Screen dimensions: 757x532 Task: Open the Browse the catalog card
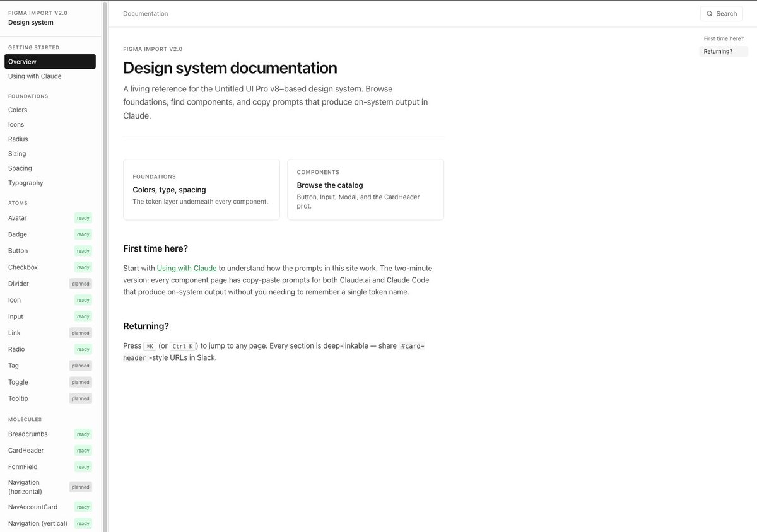tap(365, 190)
